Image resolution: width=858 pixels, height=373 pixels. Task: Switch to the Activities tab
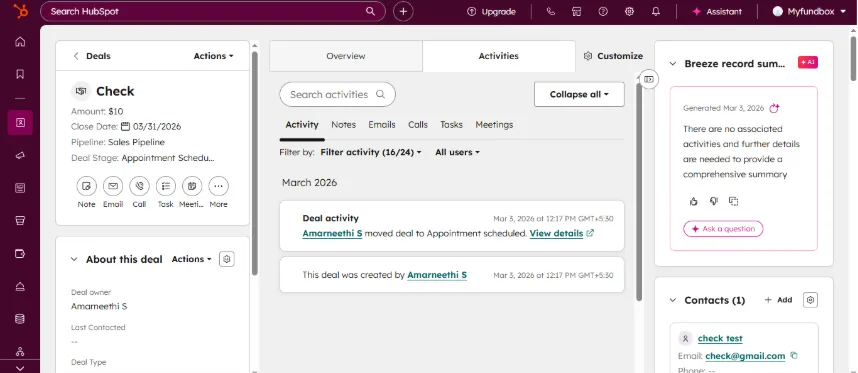(x=498, y=56)
